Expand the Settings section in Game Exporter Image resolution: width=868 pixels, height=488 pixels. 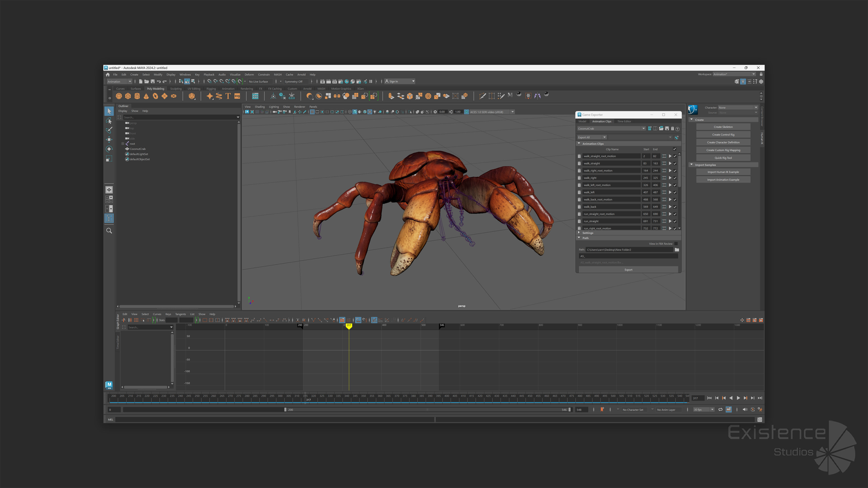pos(579,233)
